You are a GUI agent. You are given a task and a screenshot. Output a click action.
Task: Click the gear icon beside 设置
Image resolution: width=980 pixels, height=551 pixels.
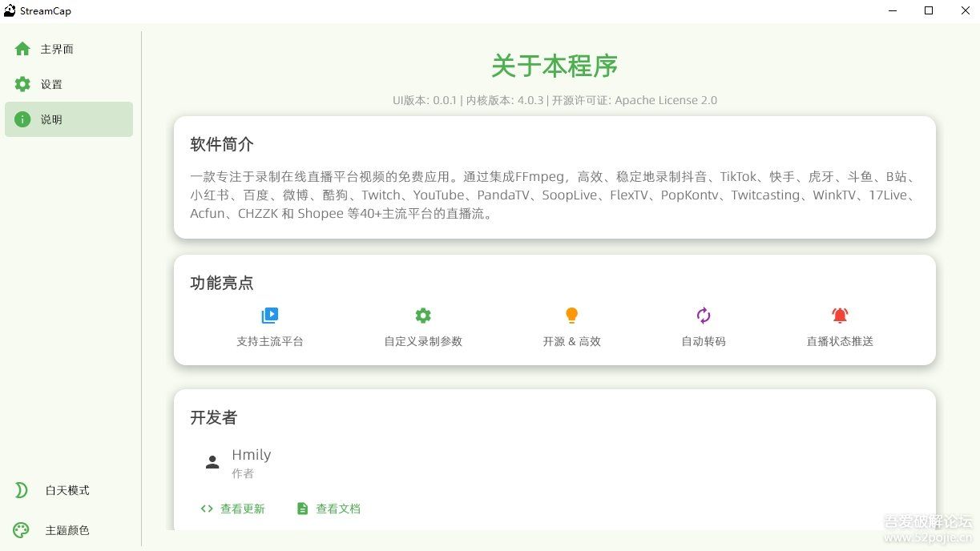(22, 84)
